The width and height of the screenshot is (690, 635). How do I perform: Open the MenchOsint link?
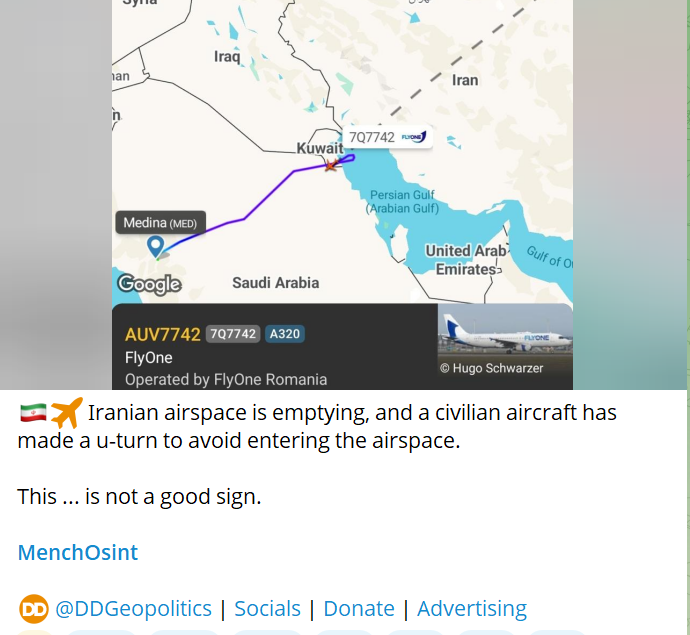(x=77, y=552)
